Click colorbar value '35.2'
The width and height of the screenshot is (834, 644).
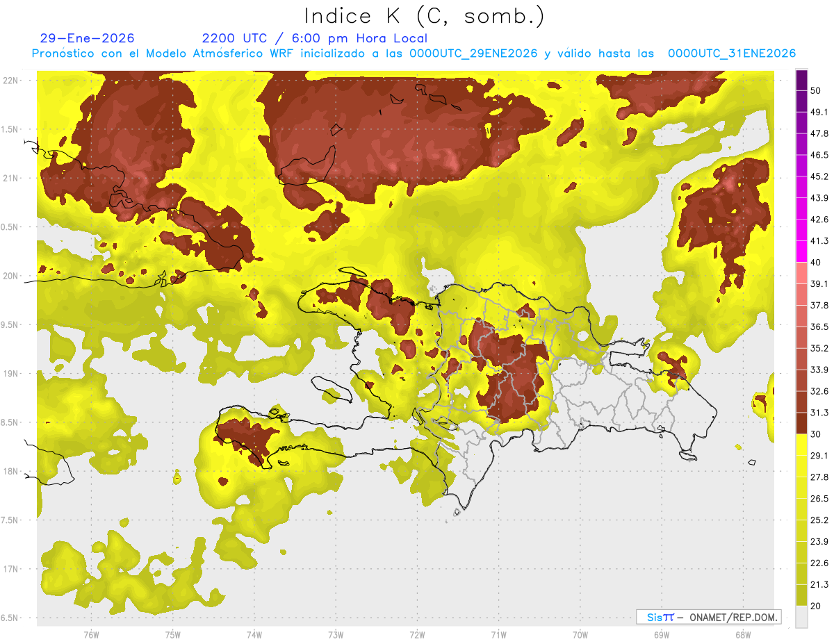point(819,348)
